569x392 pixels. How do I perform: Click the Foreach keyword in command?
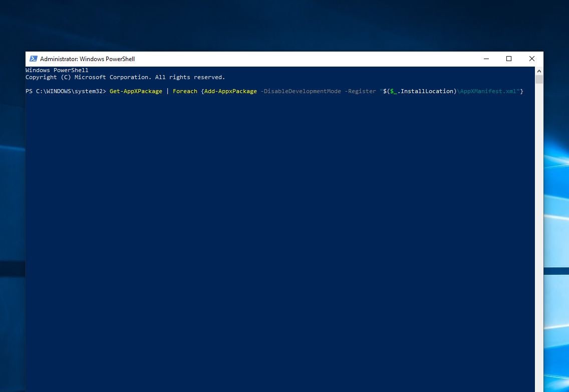tap(185, 91)
